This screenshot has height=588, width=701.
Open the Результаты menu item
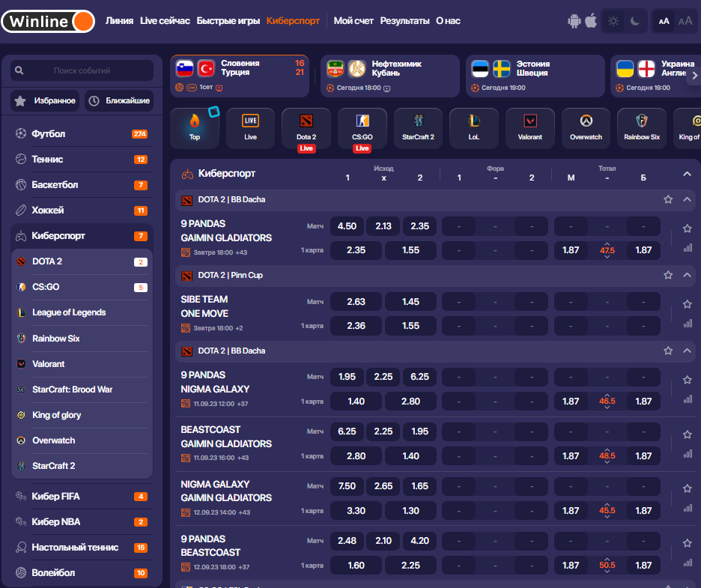pyautogui.click(x=404, y=20)
